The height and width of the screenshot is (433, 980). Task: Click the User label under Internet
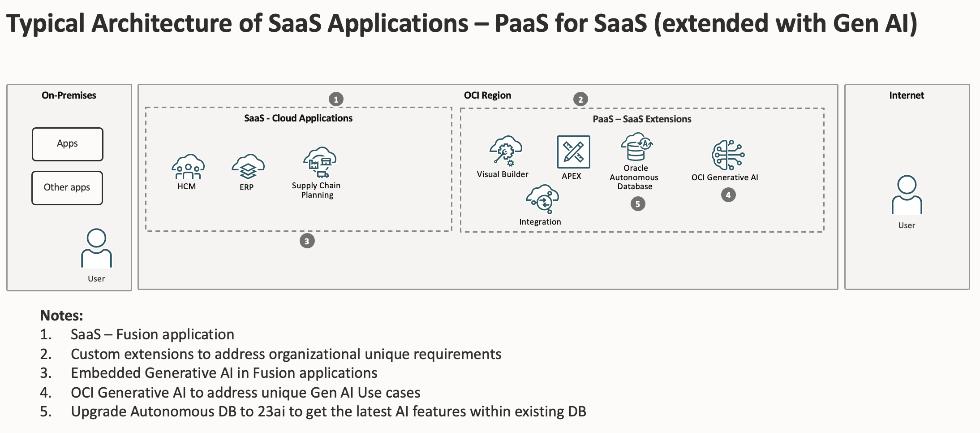click(x=907, y=225)
